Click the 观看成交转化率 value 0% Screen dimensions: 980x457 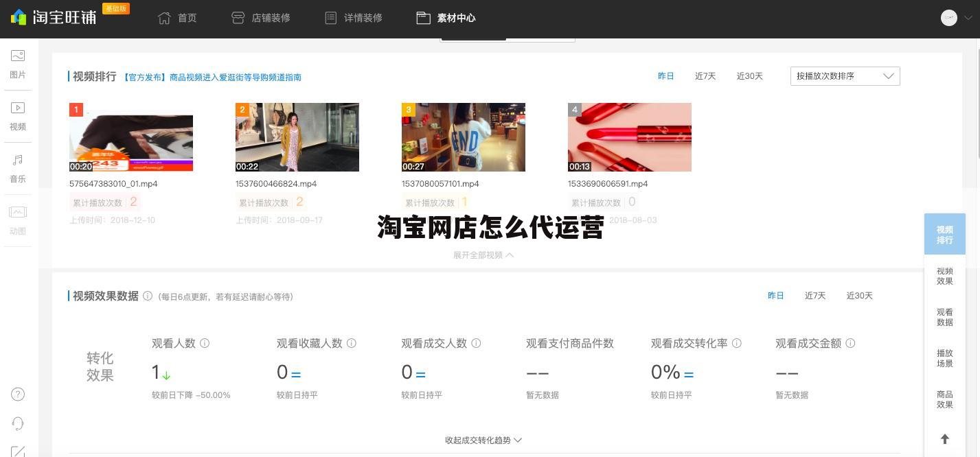[x=665, y=373]
